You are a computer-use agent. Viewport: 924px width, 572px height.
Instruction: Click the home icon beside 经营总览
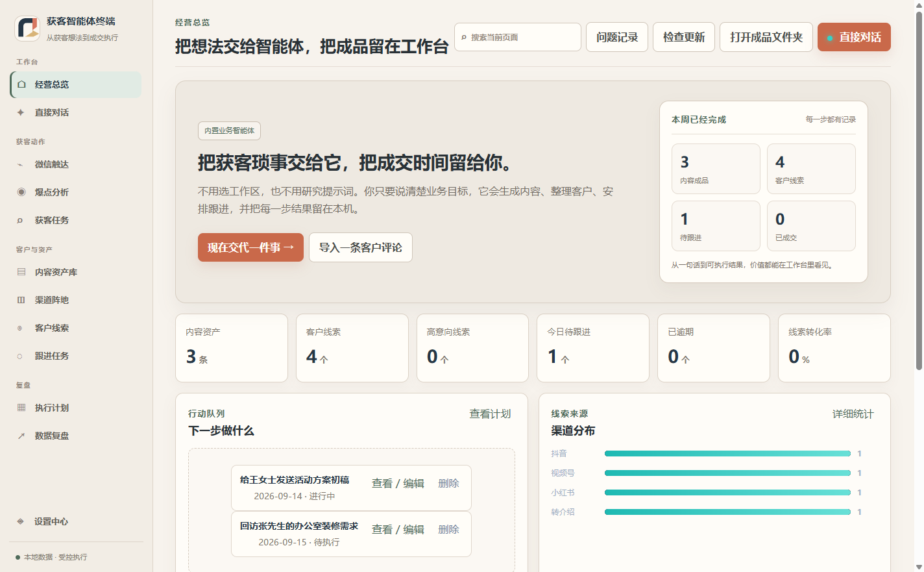[x=21, y=84]
